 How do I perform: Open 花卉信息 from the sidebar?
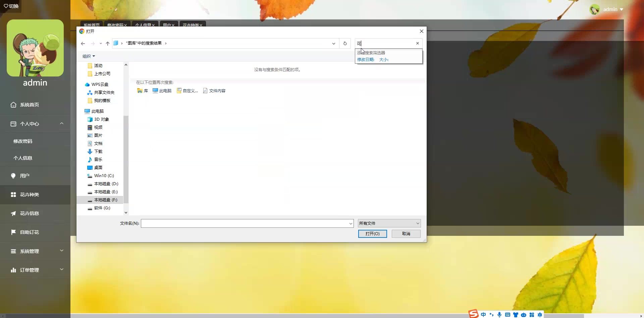pyautogui.click(x=35, y=213)
